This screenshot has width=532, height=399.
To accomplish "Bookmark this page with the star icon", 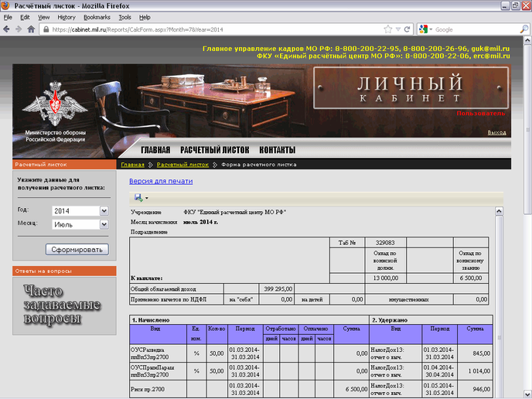I will (x=388, y=29).
